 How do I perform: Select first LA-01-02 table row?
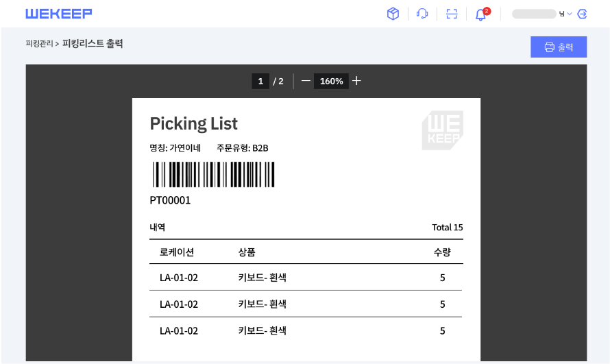306,277
